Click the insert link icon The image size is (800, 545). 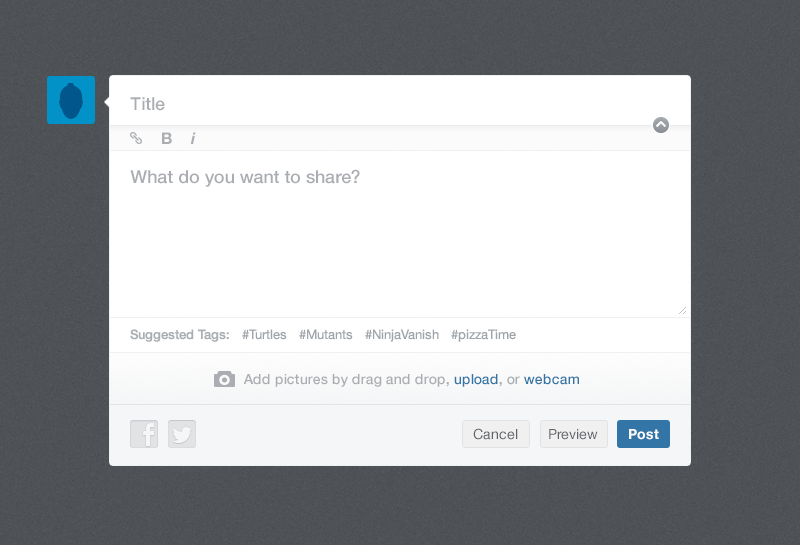[x=136, y=138]
